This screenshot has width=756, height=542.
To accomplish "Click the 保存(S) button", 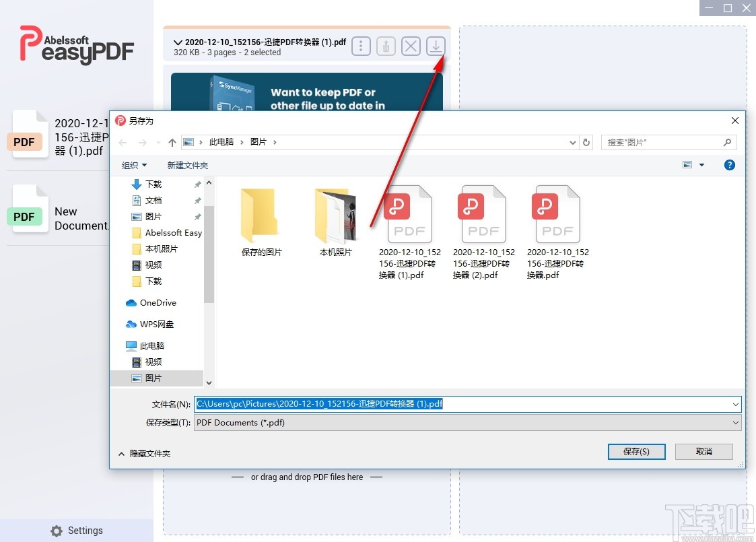I will coord(635,452).
